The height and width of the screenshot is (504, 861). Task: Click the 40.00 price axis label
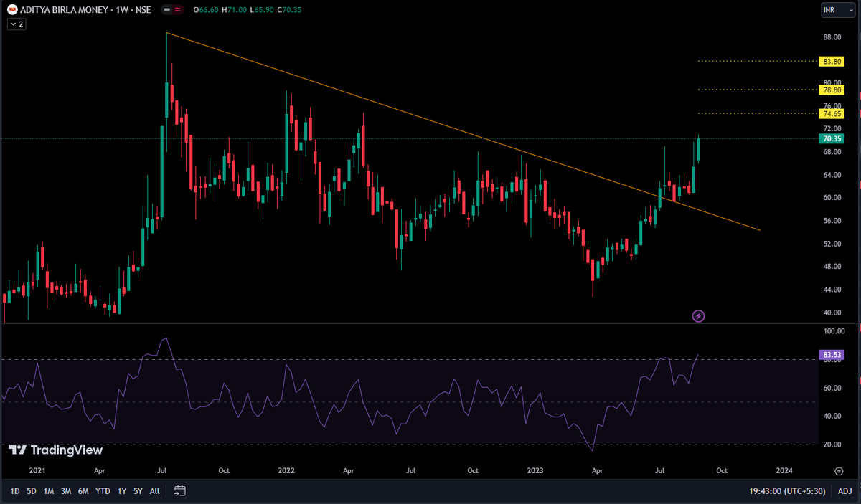pyautogui.click(x=832, y=313)
